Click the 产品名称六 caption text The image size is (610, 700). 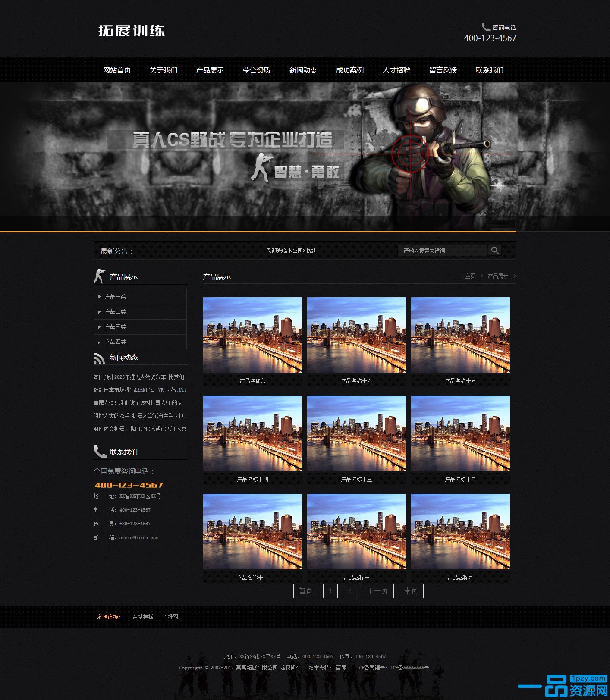(x=252, y=381)
